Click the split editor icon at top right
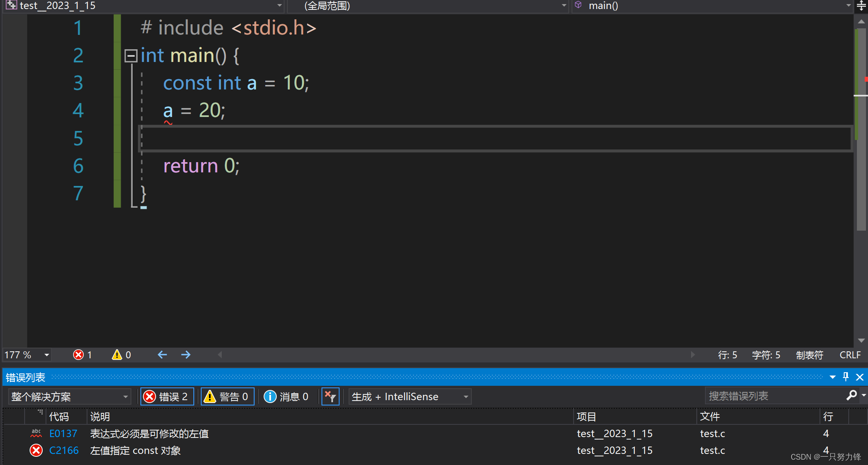 point(861,6)
